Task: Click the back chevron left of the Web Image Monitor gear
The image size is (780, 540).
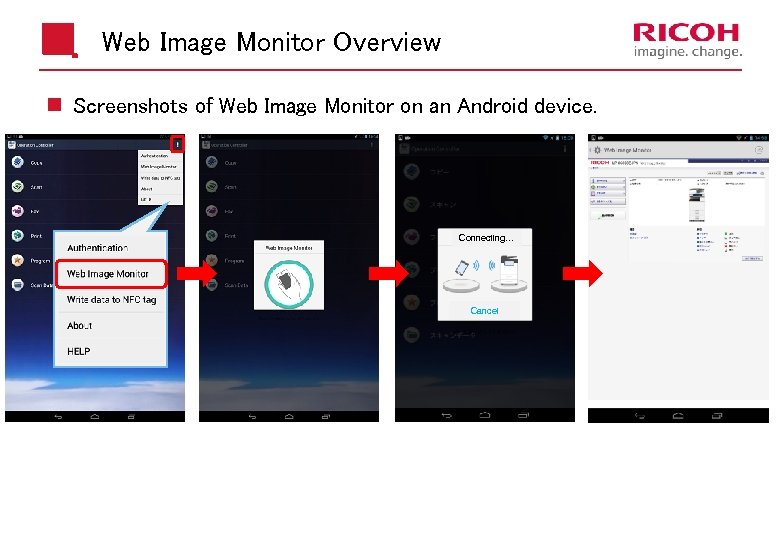Action: tap(590, 150)
